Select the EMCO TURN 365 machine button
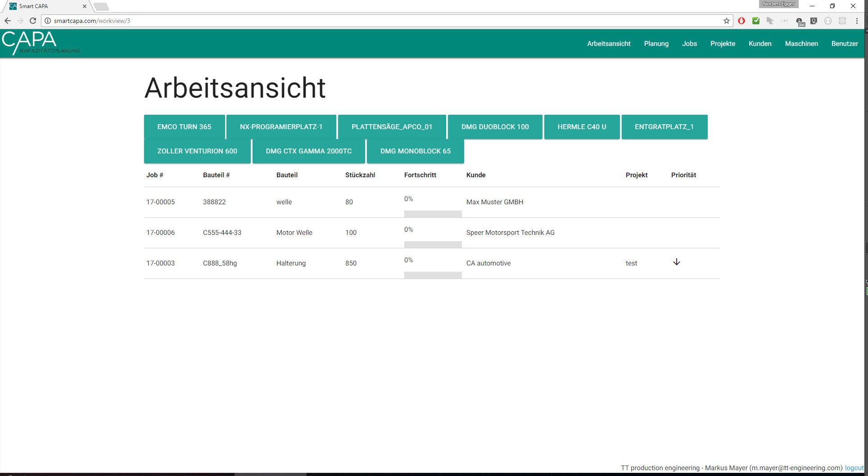Viewport: 868px width, 476px height. pos(184,127)
